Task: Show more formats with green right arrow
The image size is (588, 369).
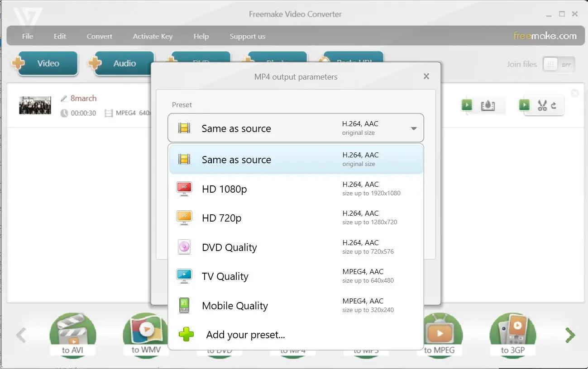Action: [x=570, y=335]
